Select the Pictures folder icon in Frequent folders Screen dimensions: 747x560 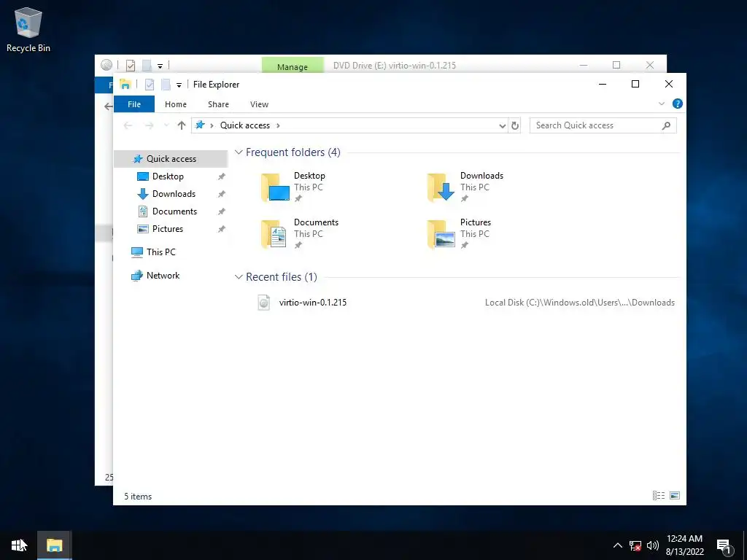click(441, 234)
